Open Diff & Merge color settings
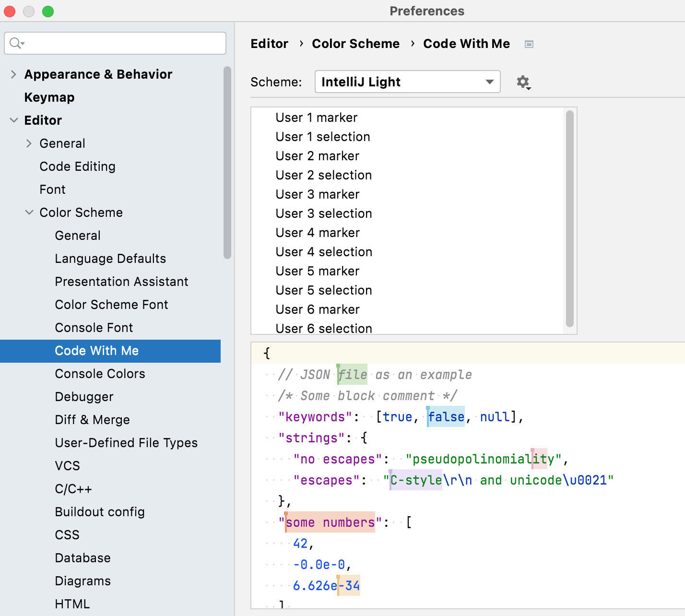This screenshot has width=685, height=616. coord(92,420)
